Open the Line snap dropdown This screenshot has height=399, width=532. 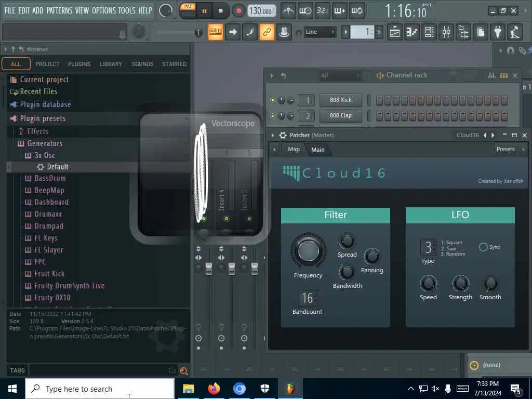(x=320, y=32)
